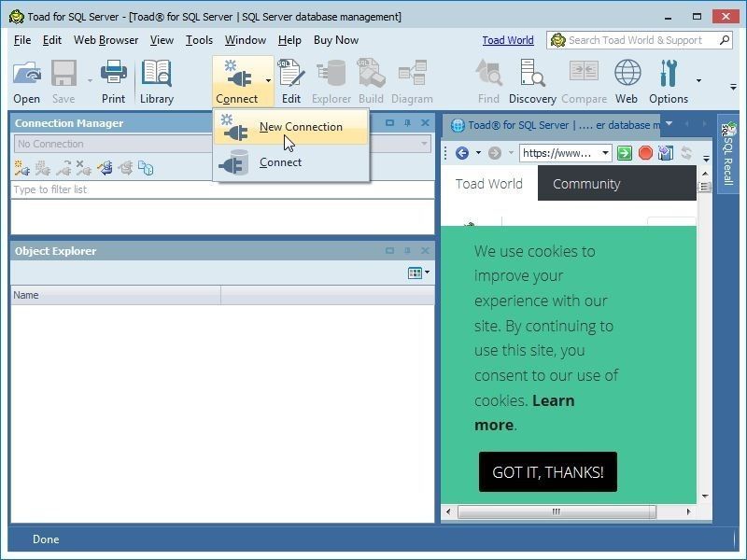Click the browser Forward arrow button
Viewport: 747px width, 560px height.
495,153
